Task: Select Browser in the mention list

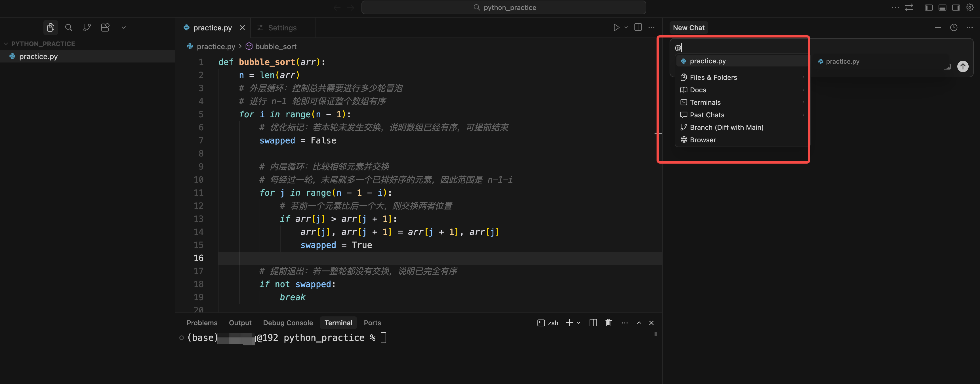Action: click(x=742, y=140)
